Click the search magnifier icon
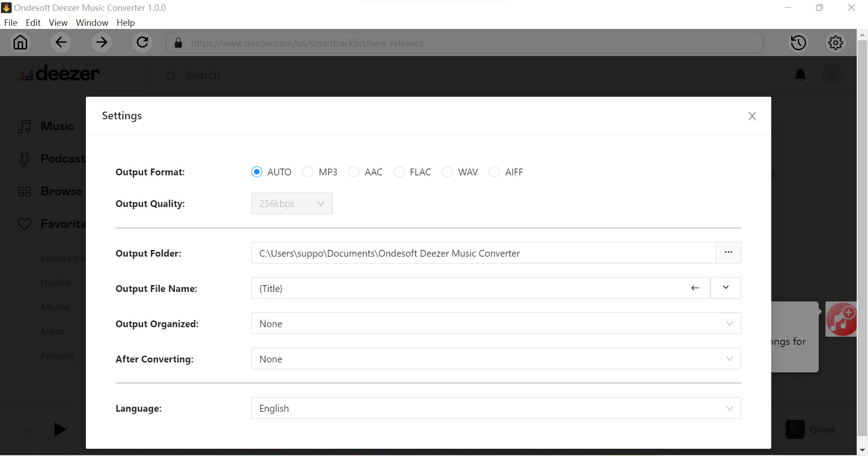The height and width of the screenshot is (456, 868). point(171,76)
